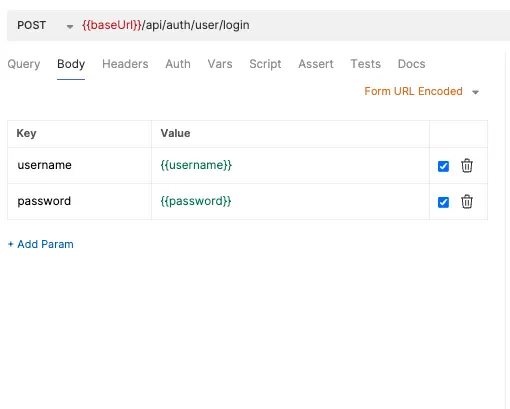This screenshot has height=409, width=510.
Task: Delete the password param with trash icon
Action: click(467, 201)
